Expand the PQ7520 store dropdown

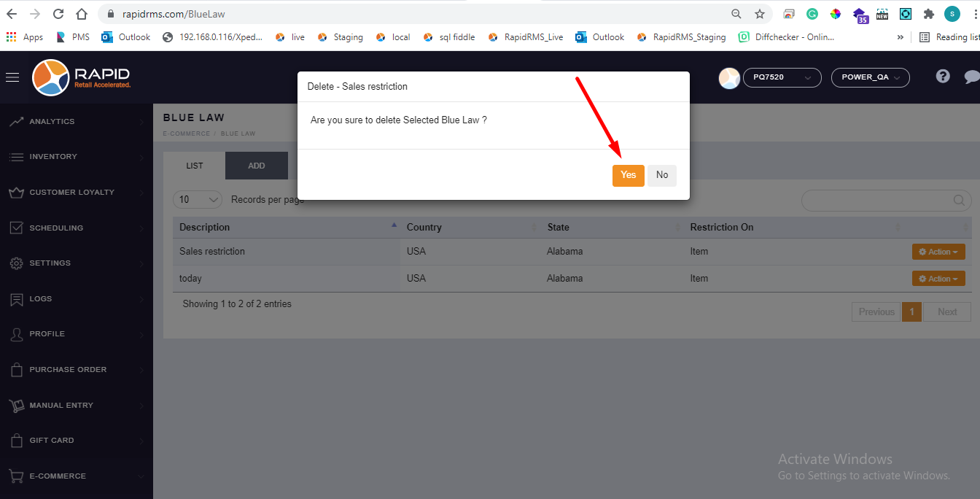pos(782,77)
